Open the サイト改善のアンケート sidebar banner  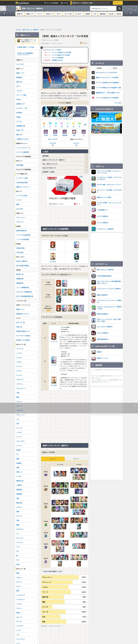click(27, 41)
